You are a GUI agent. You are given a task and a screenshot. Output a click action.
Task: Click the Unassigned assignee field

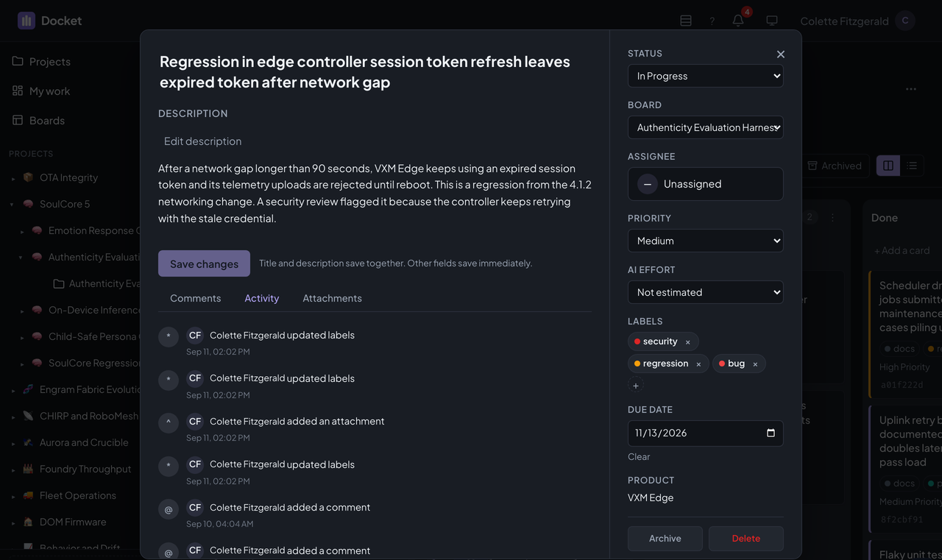(x=705, y=184)
